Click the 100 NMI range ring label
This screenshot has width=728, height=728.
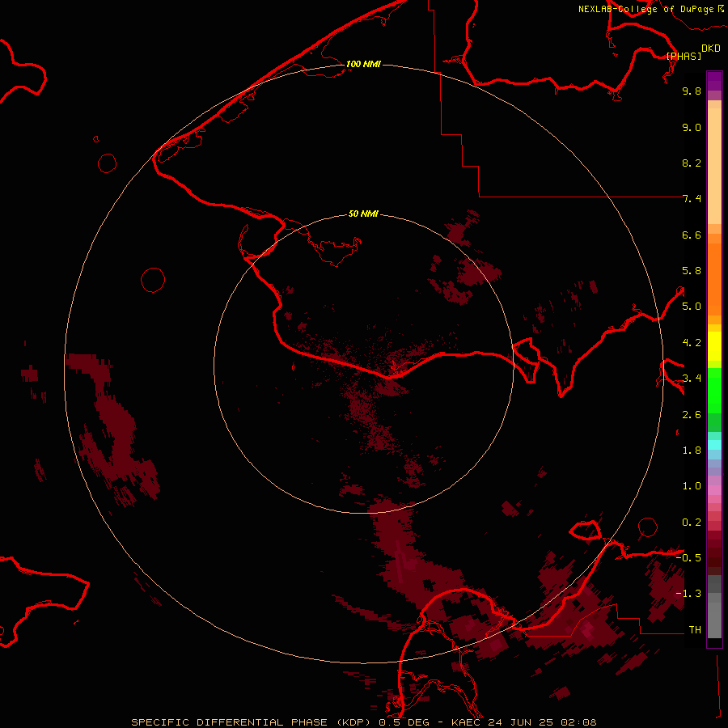click(363, 64)
